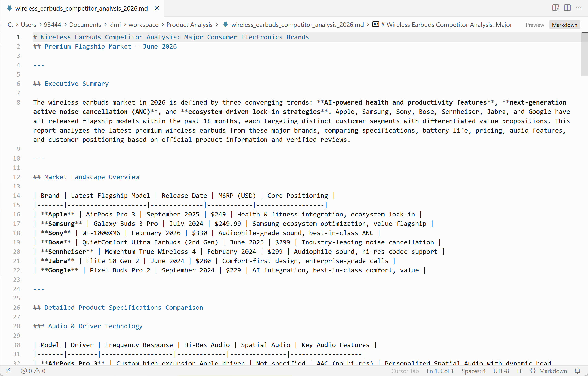The image size is (588, 376).
Task: Change indentation via Spaces: 4
Action: [x=474, y=371]
